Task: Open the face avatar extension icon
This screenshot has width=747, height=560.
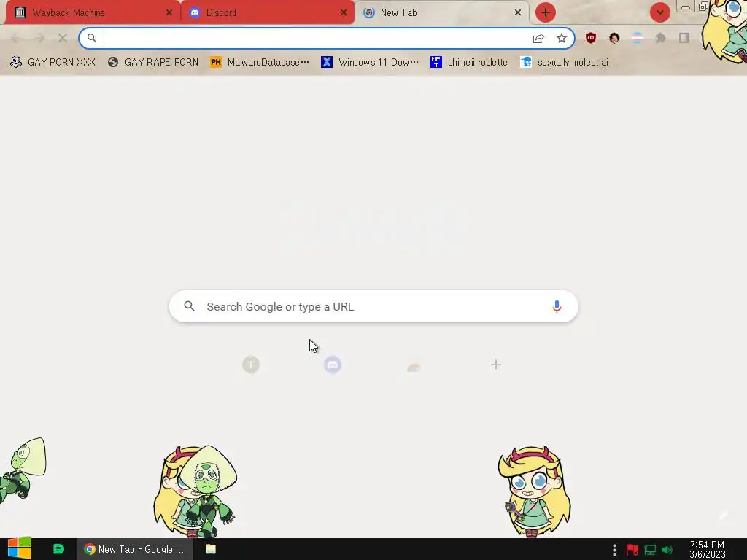Action: point(614,38)
